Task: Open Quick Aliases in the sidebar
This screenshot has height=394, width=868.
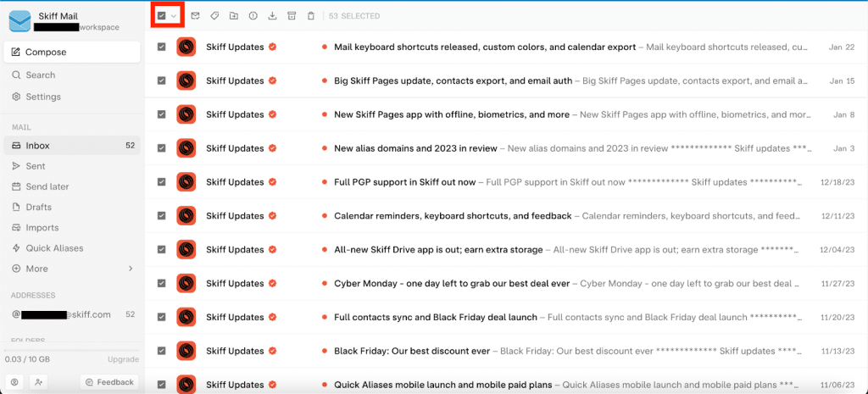Action: click(72, 248)
